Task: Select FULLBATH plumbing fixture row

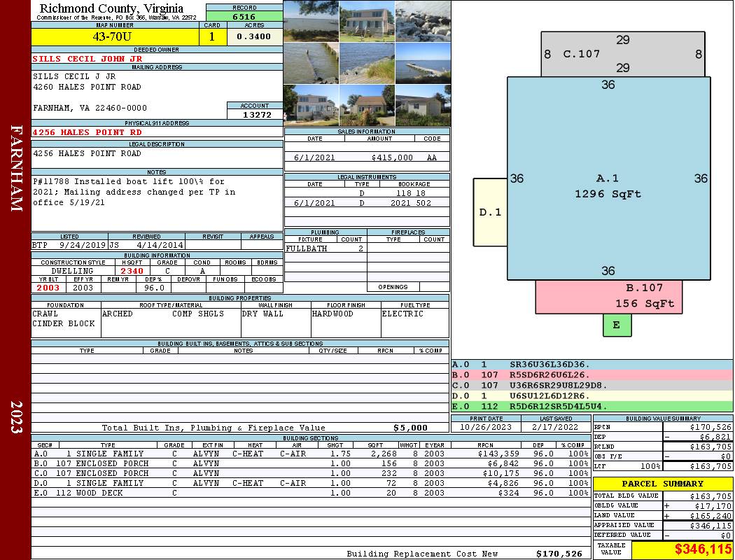Action: pos(325,248)
